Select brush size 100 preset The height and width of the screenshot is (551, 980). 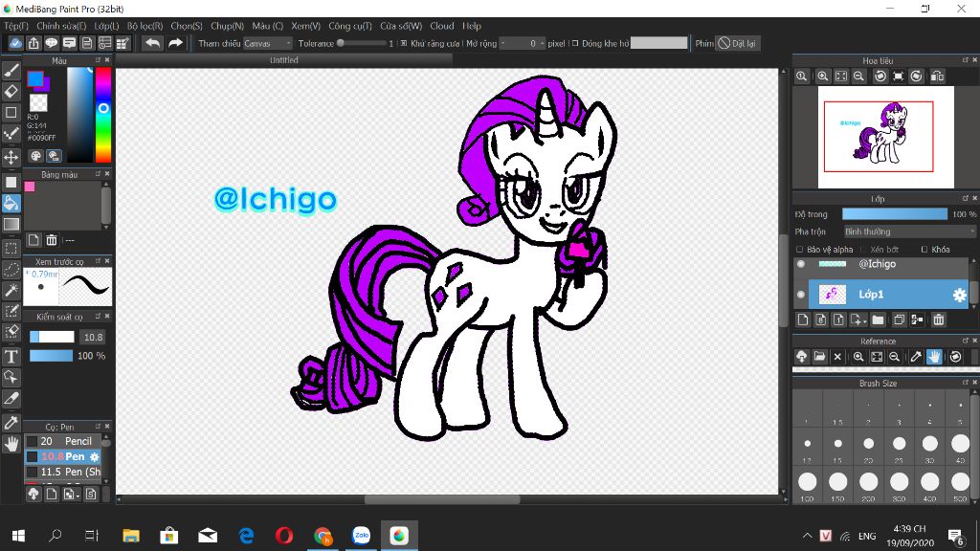point(807,485)
